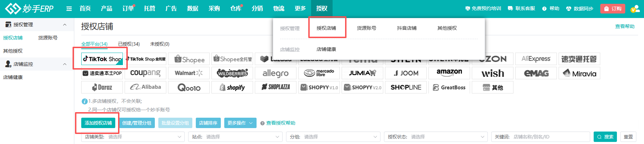Viewport: 644px width, 144px height.
Task: Select the Mercado Libre platform tile
Action: 319,73
